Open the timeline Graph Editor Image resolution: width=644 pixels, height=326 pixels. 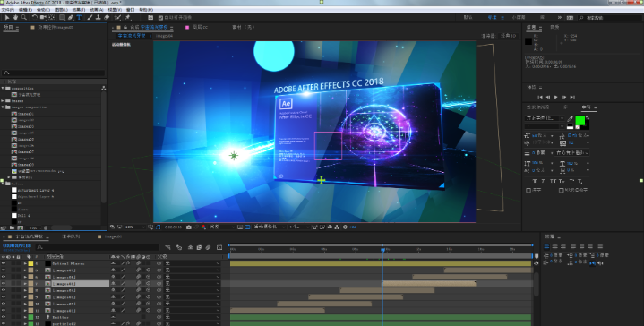[x=219, y=247]
